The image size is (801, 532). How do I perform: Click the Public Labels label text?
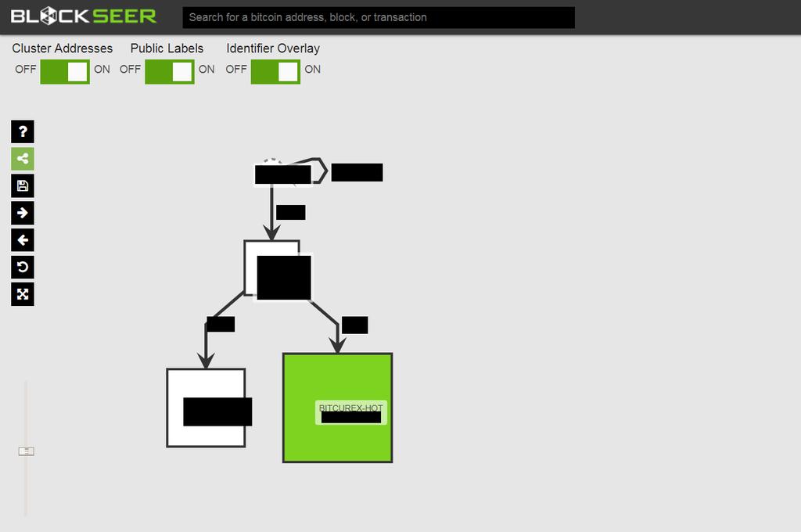[167, 49]
